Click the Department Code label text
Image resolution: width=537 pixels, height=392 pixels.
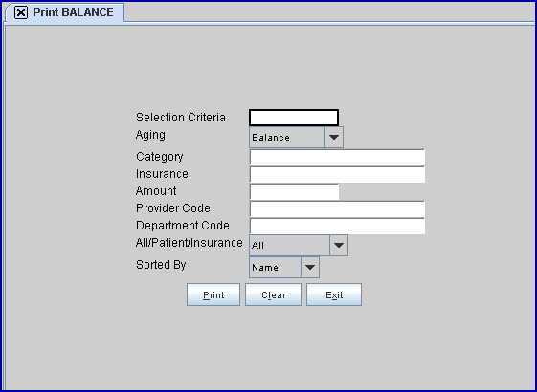(x=183, y=226)
